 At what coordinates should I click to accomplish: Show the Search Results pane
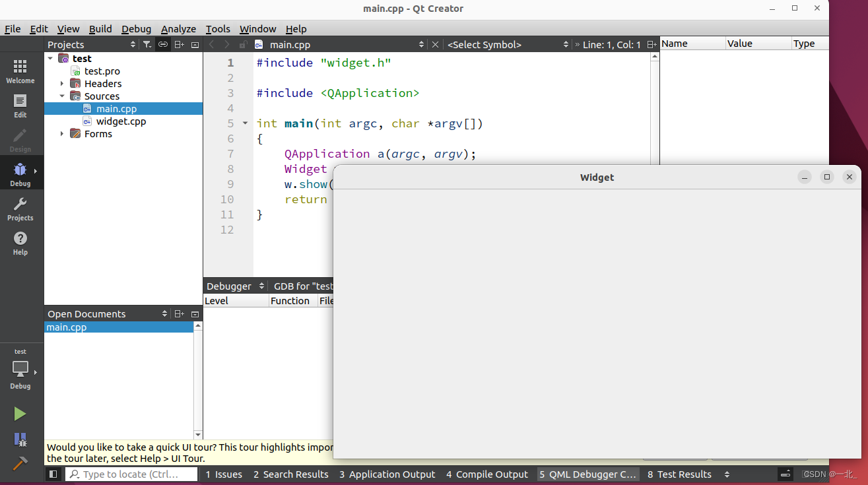(x=290, y=474)
